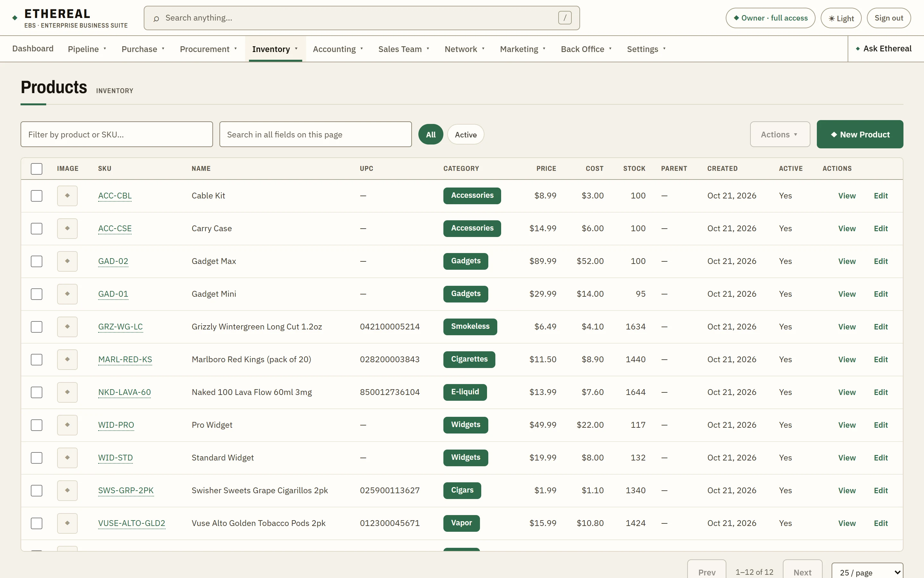The image size is (924, 578).
Task: Click the Vuse Alto image placeholder icon
Action: click(x=67, y=523)
